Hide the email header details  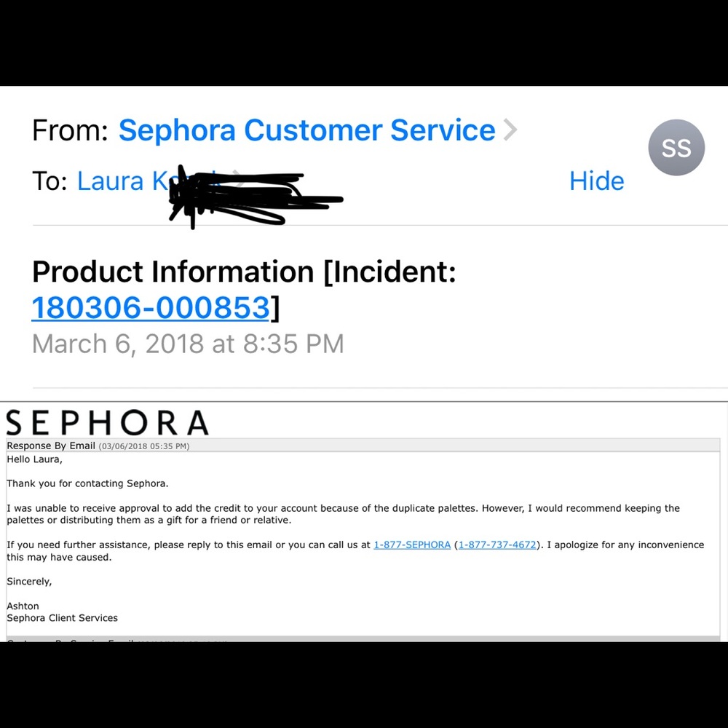pos(597,181)
